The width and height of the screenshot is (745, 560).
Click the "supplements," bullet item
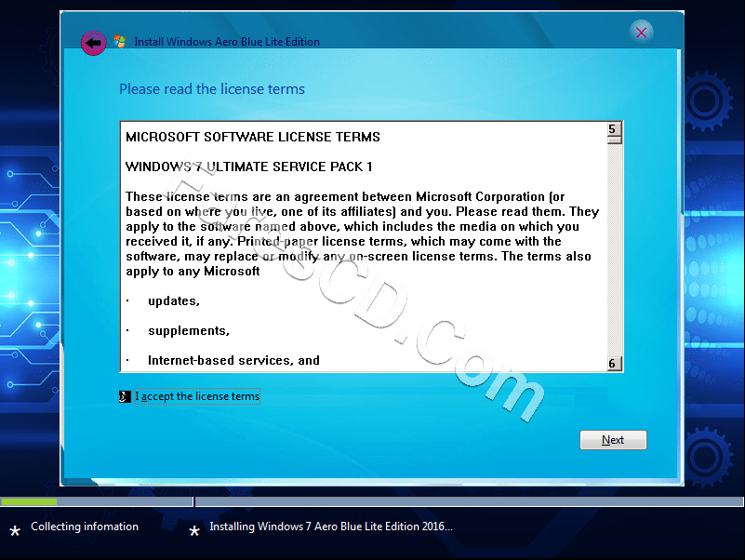[x=189, y=330]
